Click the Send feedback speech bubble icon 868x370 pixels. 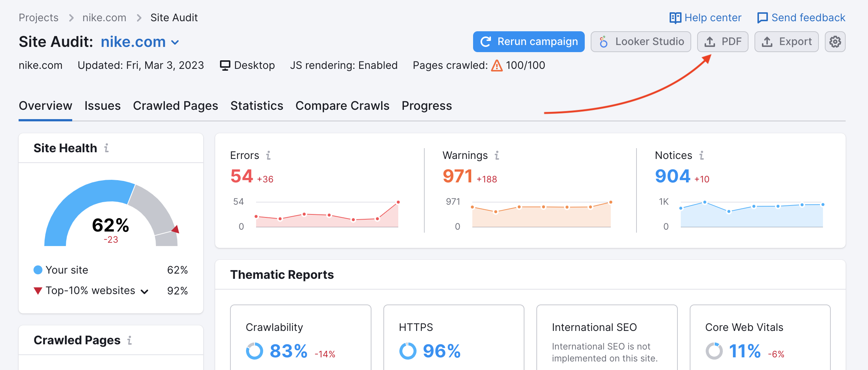pyautogui.click(x=762, y=18)
